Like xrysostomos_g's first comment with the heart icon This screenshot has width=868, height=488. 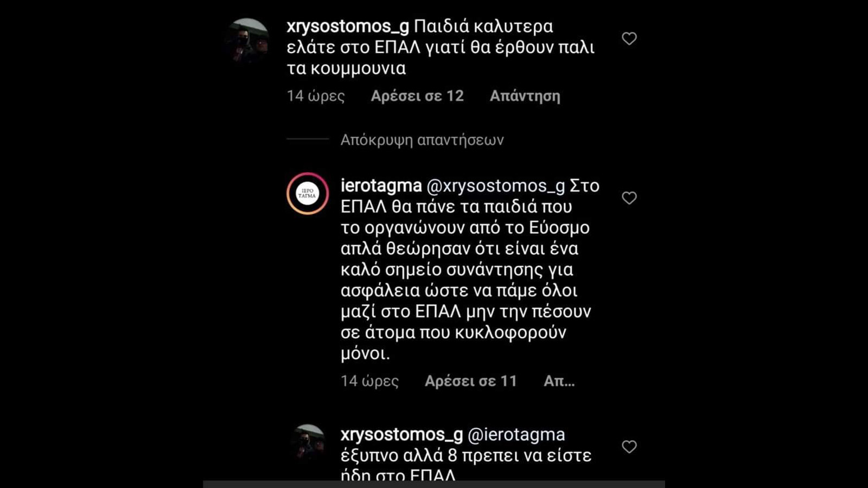[x=629, y=37]
